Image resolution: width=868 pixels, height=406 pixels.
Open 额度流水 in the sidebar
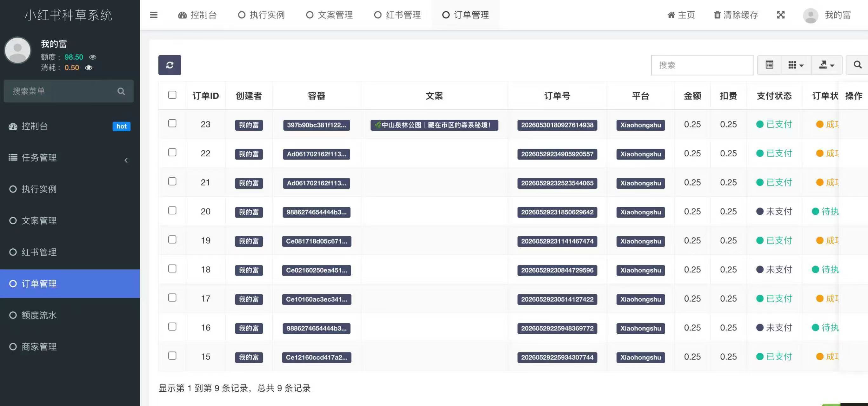(x=70, y=315)
